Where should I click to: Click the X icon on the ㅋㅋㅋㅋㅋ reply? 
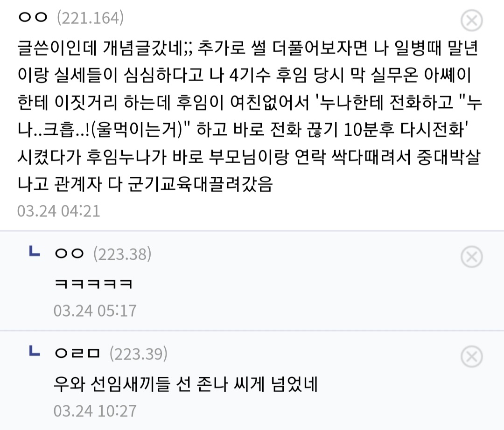471,256
